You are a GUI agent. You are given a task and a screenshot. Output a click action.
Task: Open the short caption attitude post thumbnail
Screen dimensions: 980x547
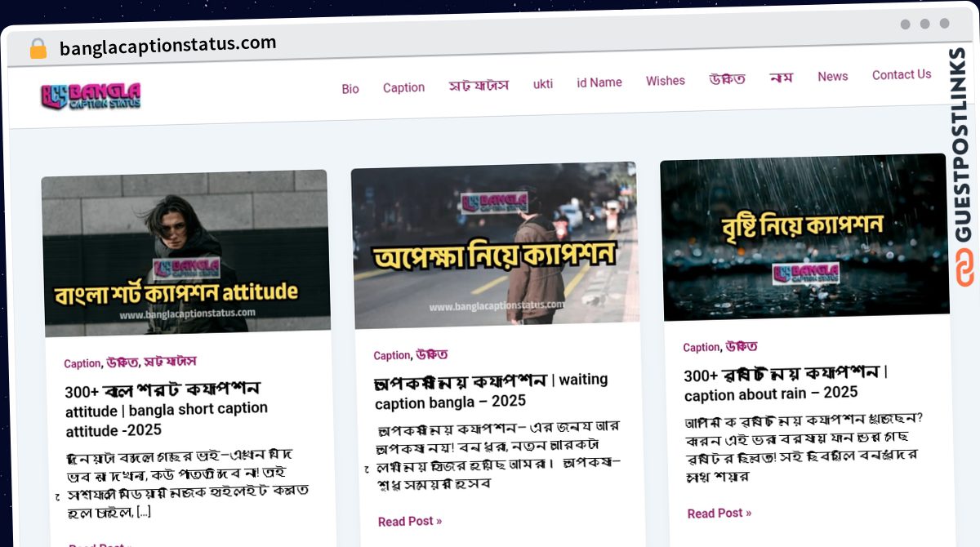point(185,252)
